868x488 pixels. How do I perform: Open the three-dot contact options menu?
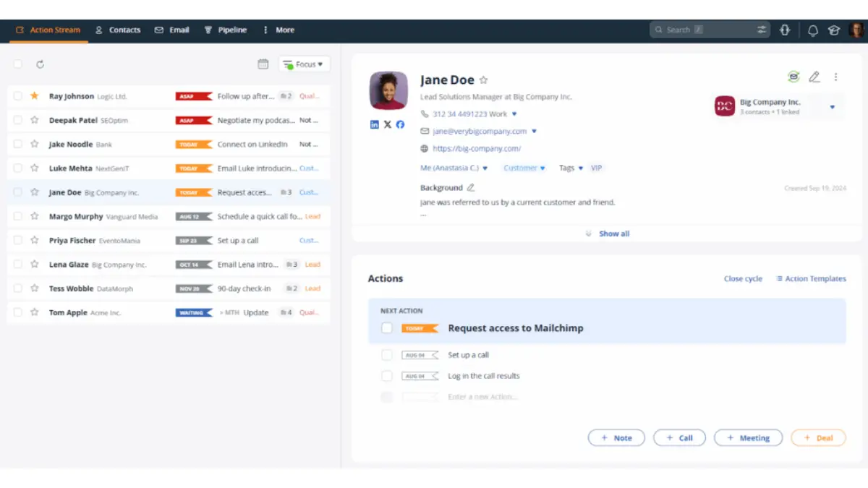pos(836,76)
